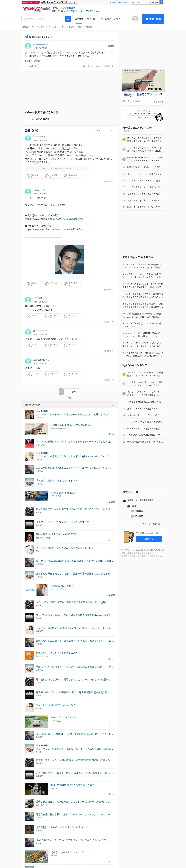Click the 次へ next page button
The height and width of the screenshot is (868, 186).
pyautogui.click(x=75, y=392)
